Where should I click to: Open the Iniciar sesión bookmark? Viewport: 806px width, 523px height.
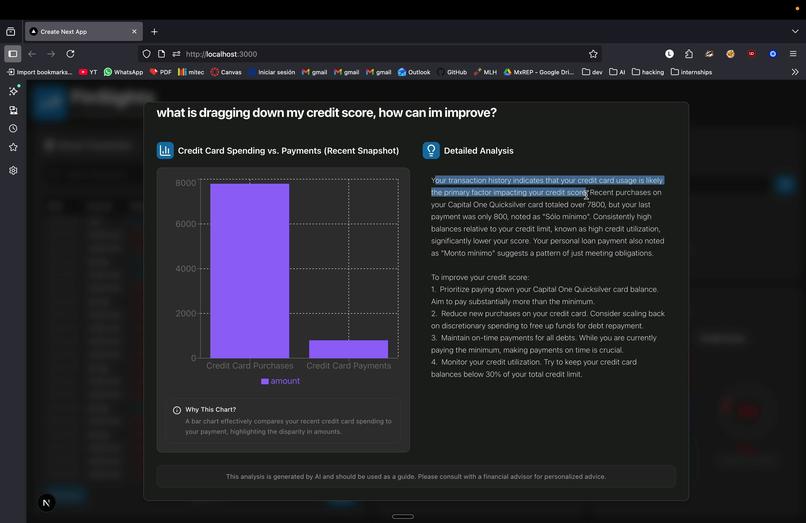271,73
